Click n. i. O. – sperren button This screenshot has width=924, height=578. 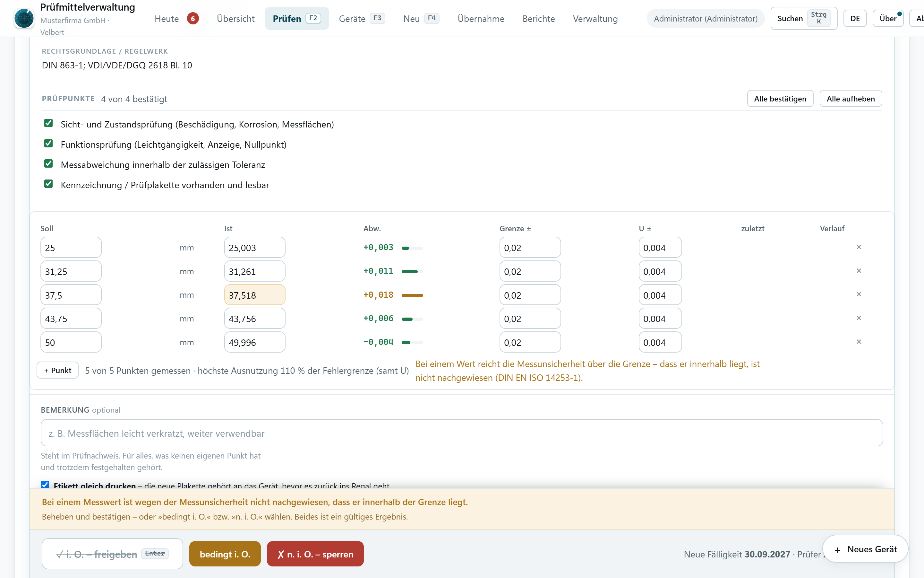(315, 554)
